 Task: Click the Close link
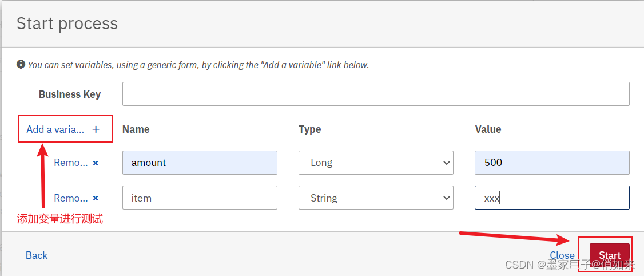562,255
